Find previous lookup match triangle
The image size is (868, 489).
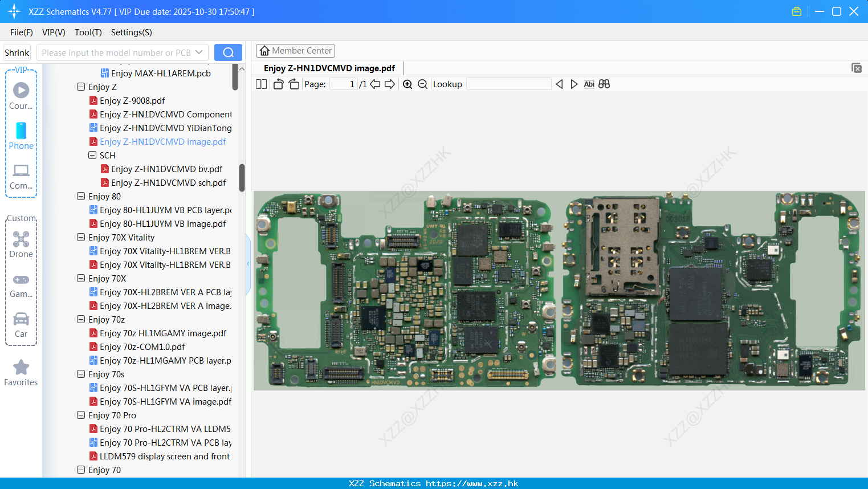coord(559,84)
